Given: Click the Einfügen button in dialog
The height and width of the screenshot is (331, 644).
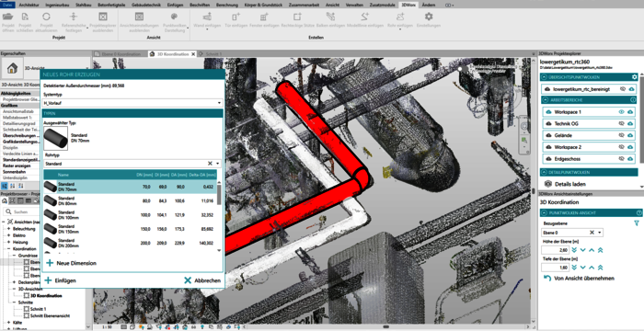Looking at the screenshot, I should click(61, 280).
